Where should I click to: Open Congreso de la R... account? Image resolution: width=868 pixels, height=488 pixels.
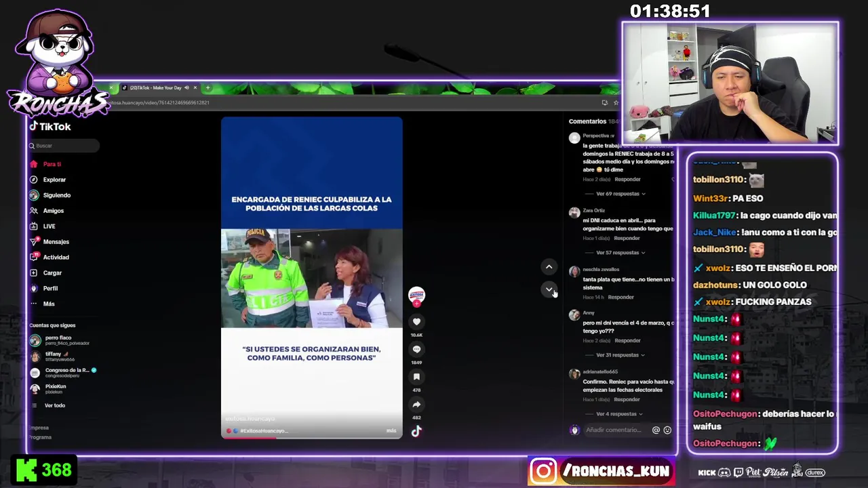click(64, 373)
